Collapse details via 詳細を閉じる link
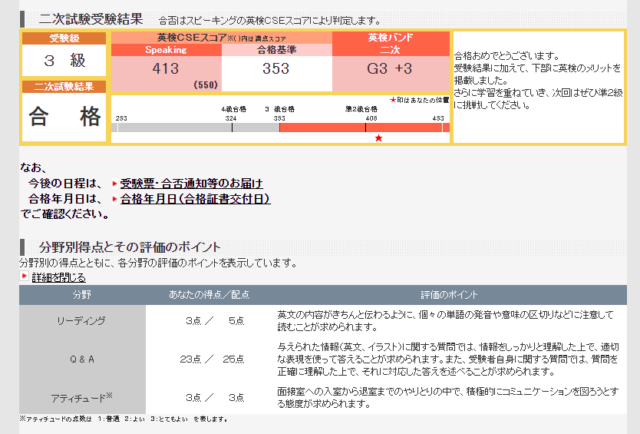This screenshot has width=640, height=434. pyautogui.click(x=58, y=277)
